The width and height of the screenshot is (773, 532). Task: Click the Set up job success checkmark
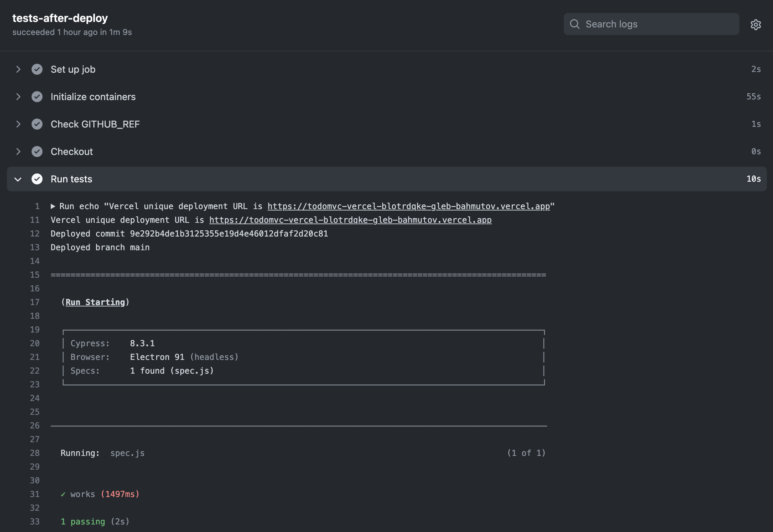[37, 69]
